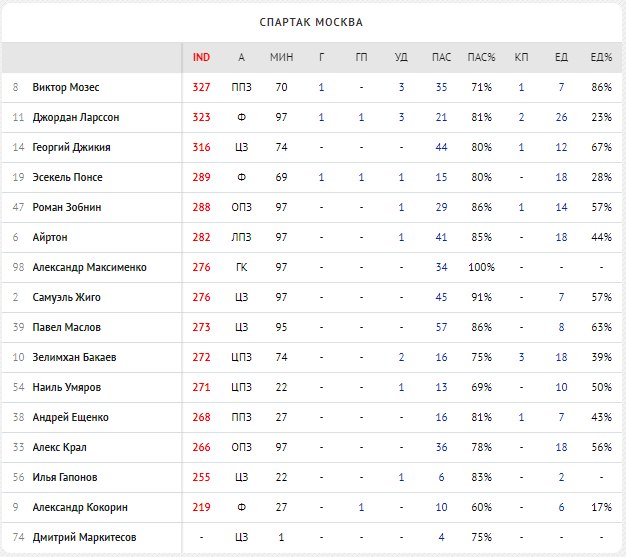The width and height of the screenshot is (626, 557).
Task: Open player Самуэль Жиго
Action: click(x=66, y=297)
